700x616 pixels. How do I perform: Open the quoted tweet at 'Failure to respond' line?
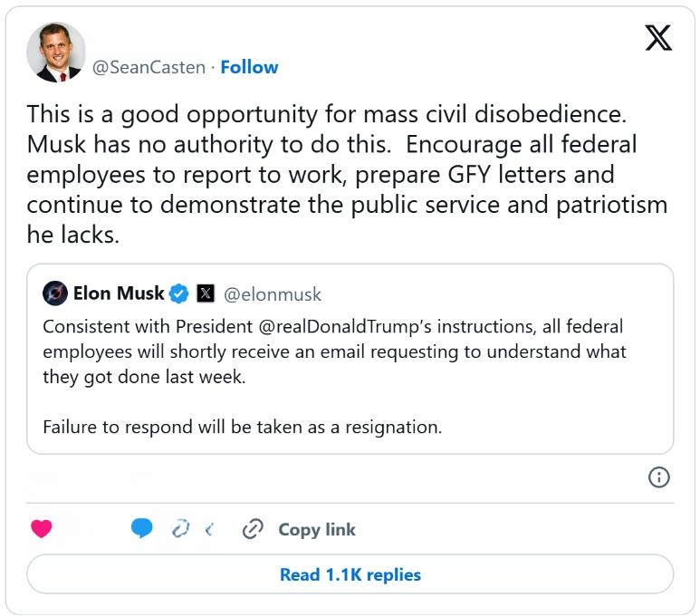coord(243,427)
